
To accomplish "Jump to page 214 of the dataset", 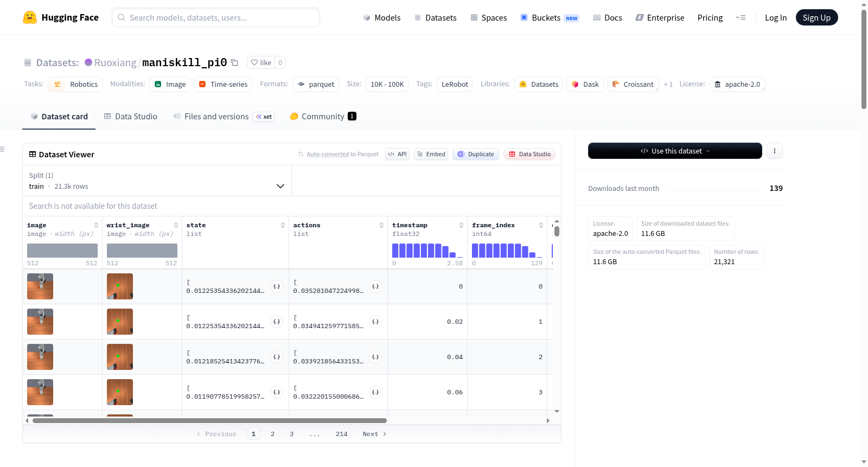I will click(342, 434).
